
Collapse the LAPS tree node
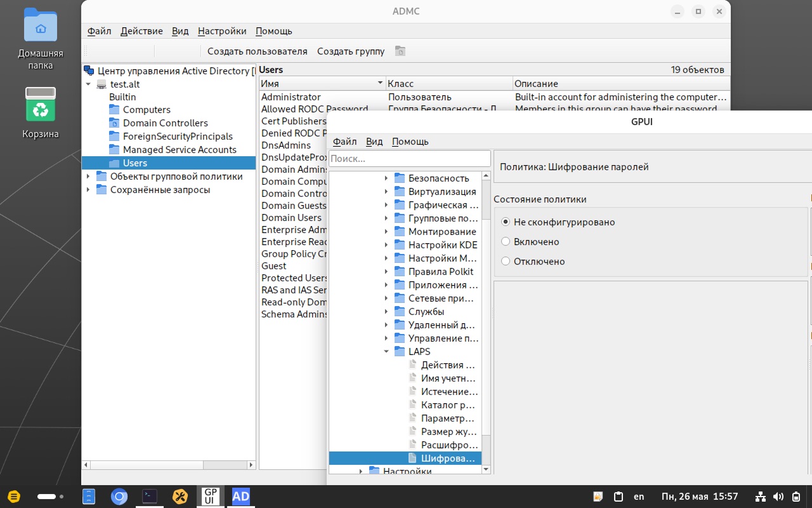tap(386, 352)
